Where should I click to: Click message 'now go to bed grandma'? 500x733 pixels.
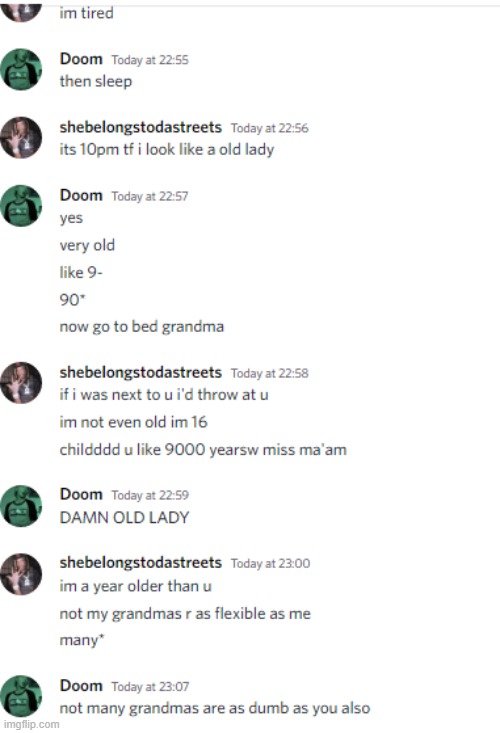(x=142, y=326)
